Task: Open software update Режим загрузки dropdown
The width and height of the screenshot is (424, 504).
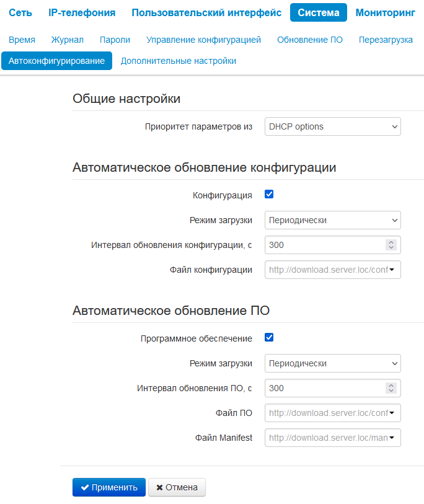Action: click(332, 363)
